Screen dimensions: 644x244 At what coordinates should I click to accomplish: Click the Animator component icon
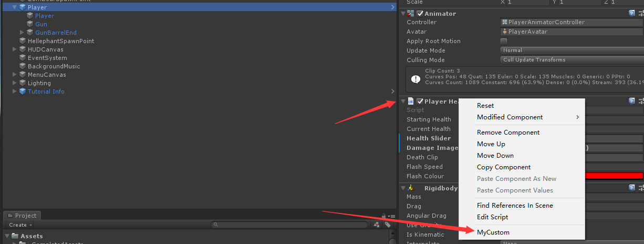(x=411, y=13)
